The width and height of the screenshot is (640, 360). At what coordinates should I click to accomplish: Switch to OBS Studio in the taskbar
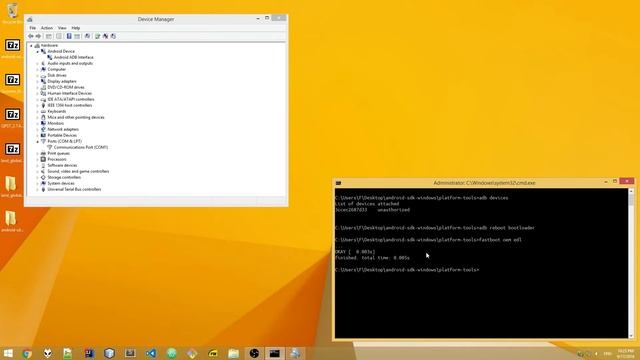(x=254, y=353)
